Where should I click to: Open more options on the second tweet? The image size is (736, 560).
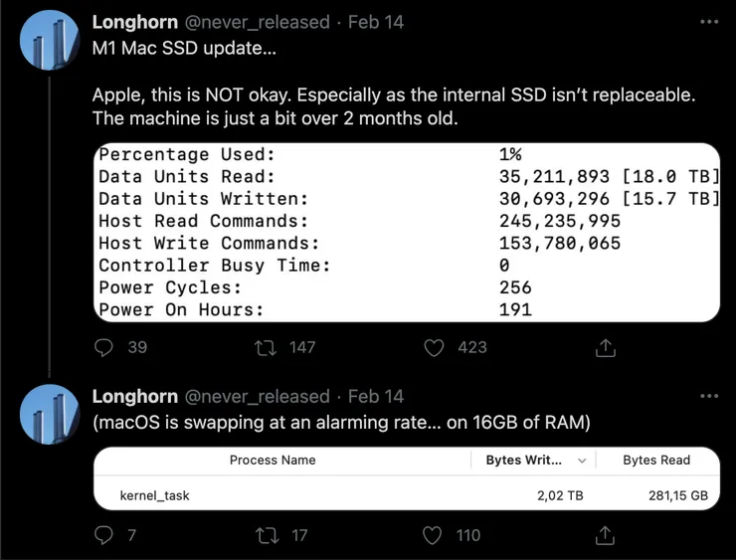(709, 396)
